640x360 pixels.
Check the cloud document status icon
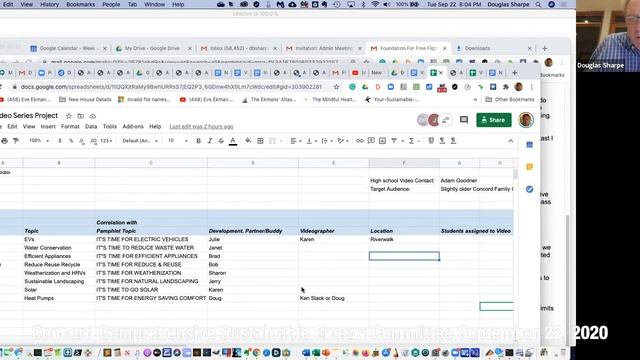(x=93, y=116)
